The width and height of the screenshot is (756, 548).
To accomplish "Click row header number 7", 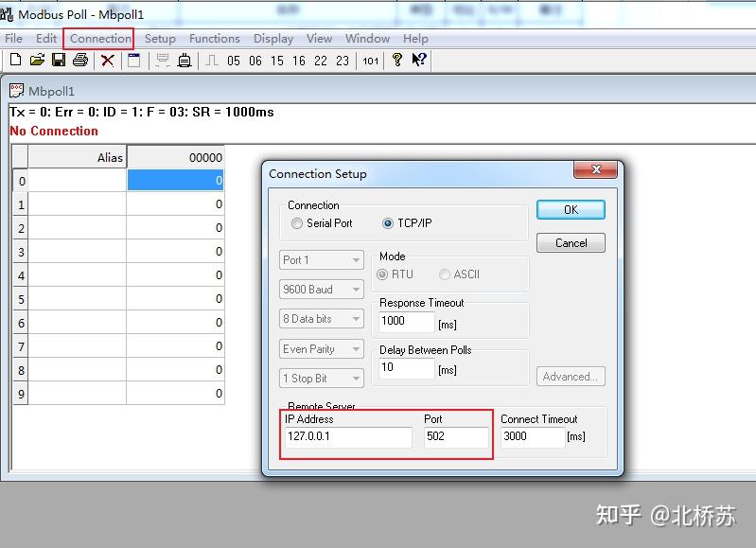I will click(x=20, y=346).
